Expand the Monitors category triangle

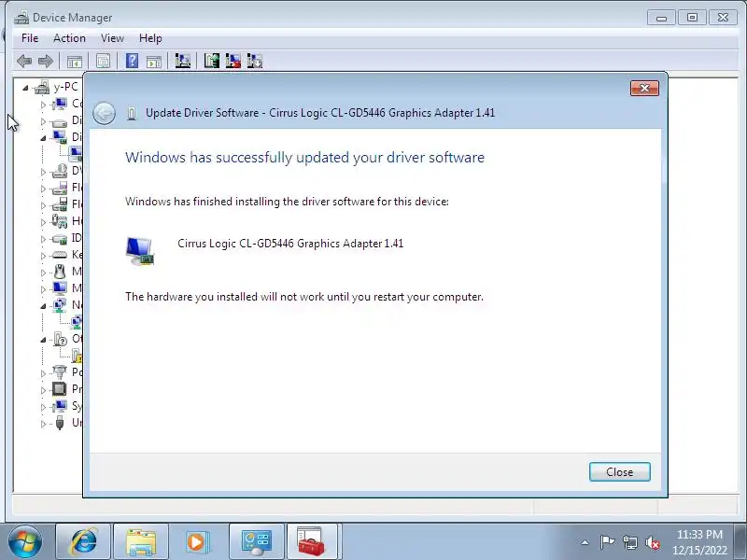[43, 289]
